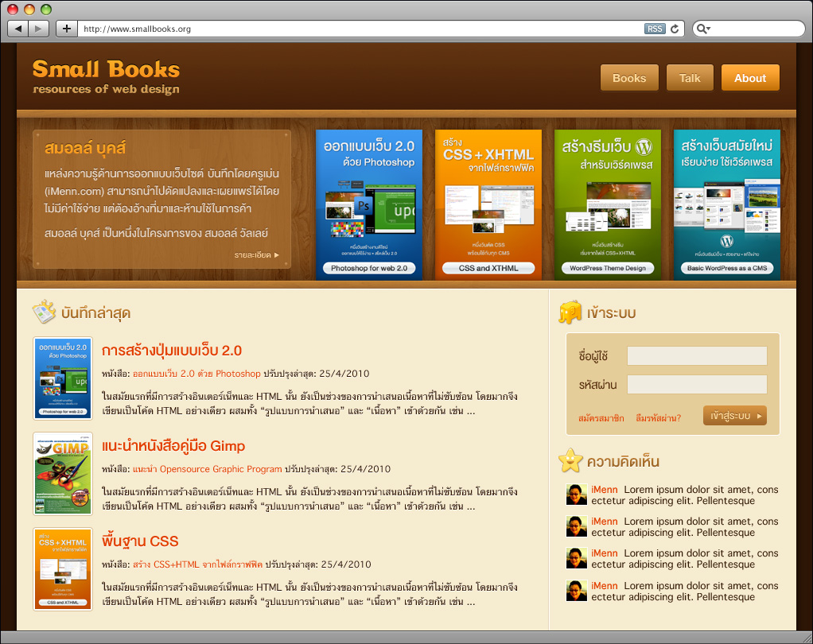Click the ลืมรหัสผ่าน? forgot password link
This screenshot has height=644, width=813.
(658, 417)
